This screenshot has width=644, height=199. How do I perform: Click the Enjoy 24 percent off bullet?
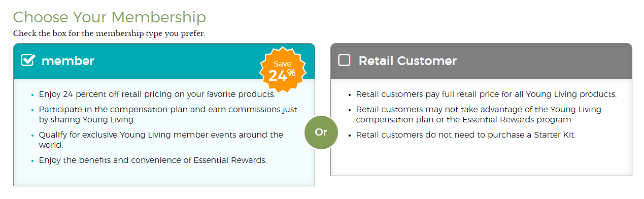157,94
